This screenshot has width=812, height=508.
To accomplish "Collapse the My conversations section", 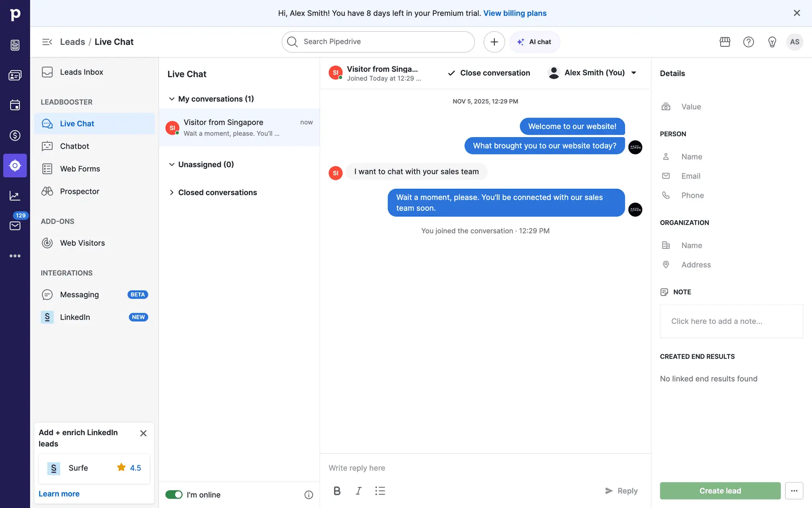I will 172,99.
